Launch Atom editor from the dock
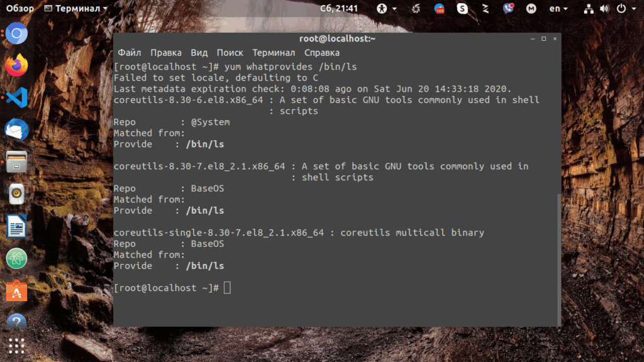644x362 pixels. pyautogui.click(x=16, y=258)
